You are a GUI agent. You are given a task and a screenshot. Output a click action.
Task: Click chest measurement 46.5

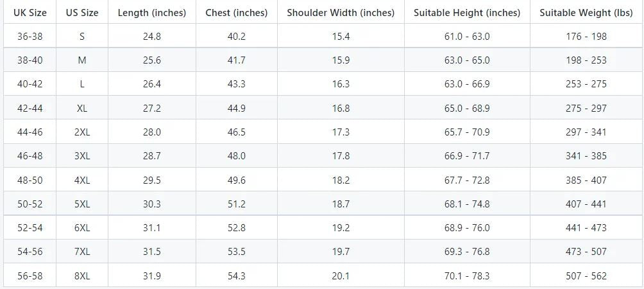[237, 132]
